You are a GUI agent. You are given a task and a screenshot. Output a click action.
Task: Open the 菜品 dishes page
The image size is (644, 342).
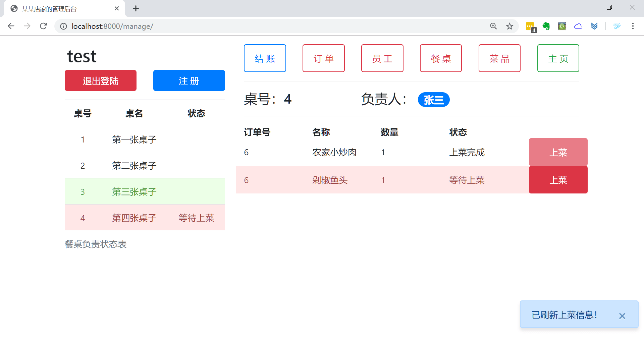click(499, 58)
